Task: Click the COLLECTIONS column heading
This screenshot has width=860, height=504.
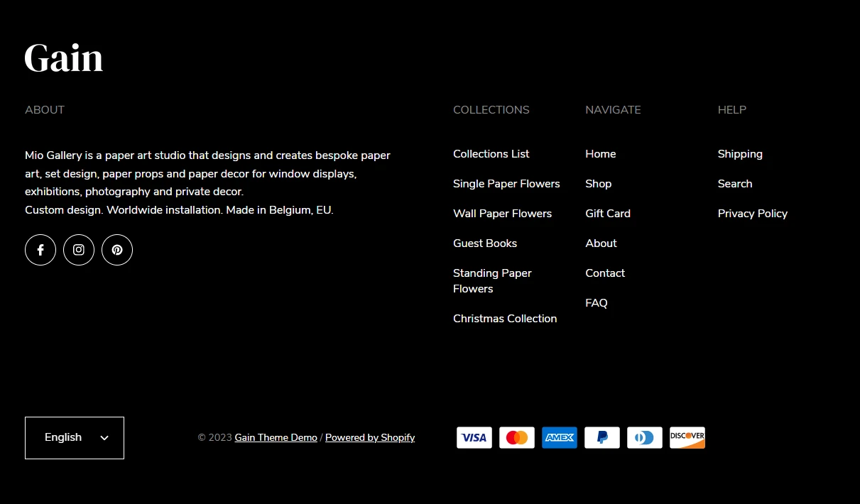Action: [x=491, y=110]
